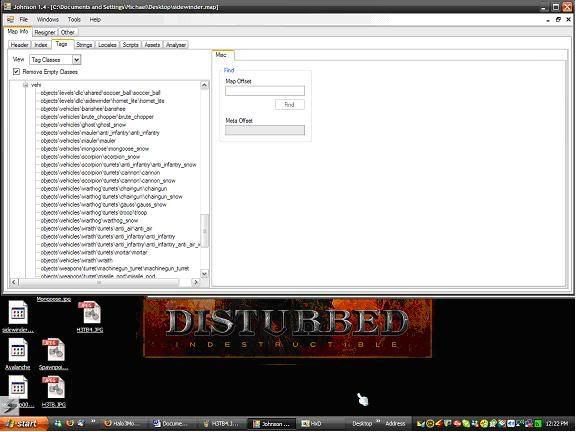576x432 pixels.
Task: Click the Find button
Action: tap(290, 105)
